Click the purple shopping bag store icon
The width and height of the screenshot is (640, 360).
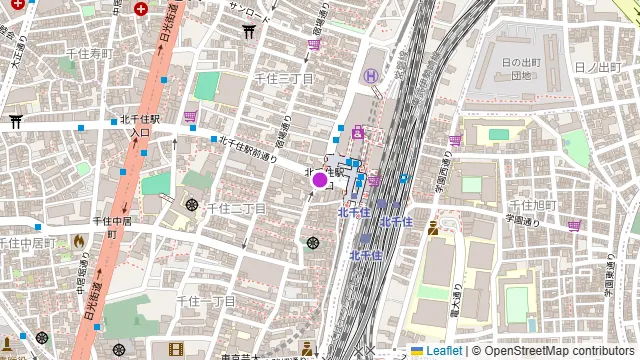click(x=358, y=132)
